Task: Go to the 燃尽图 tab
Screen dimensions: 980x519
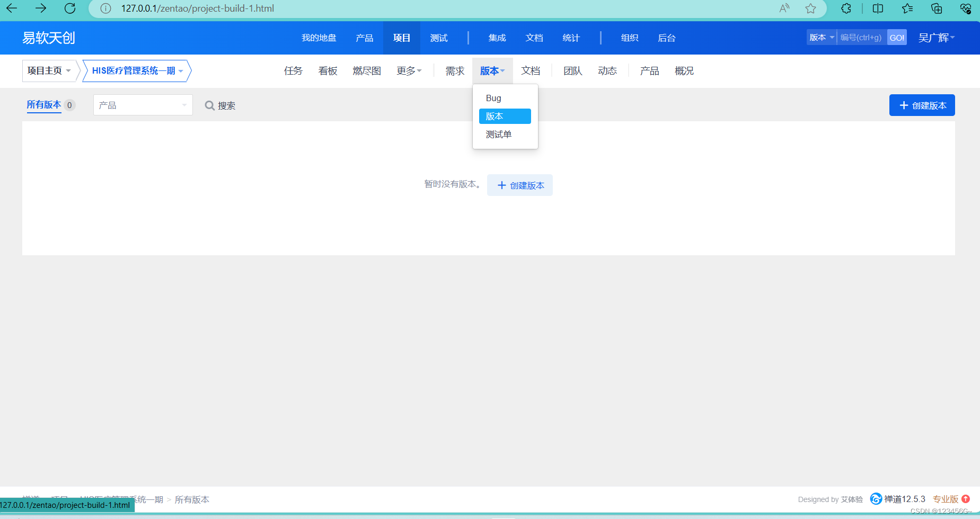Action: click(367, 71)
